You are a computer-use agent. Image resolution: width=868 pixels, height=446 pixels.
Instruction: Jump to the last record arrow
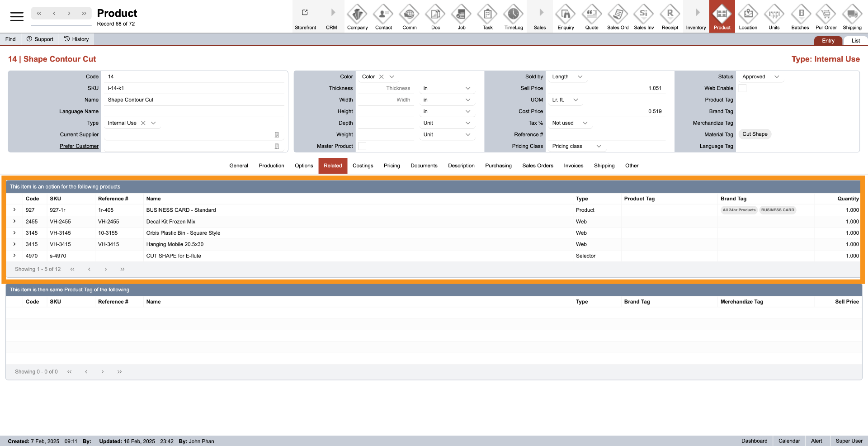tap(84, 14)
